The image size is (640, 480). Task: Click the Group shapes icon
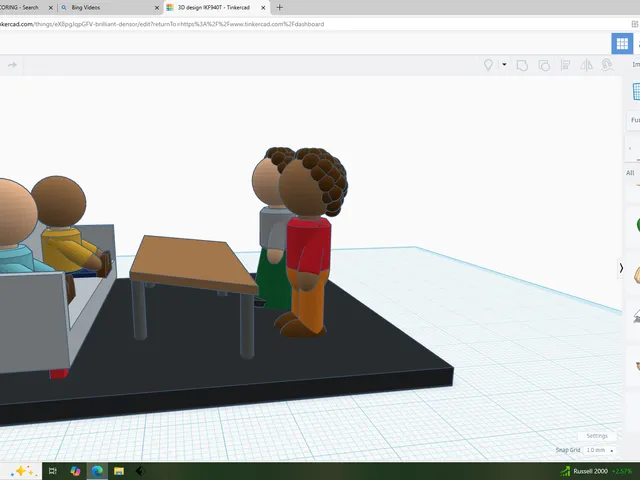pyautogui.click(x=522, y=65)
